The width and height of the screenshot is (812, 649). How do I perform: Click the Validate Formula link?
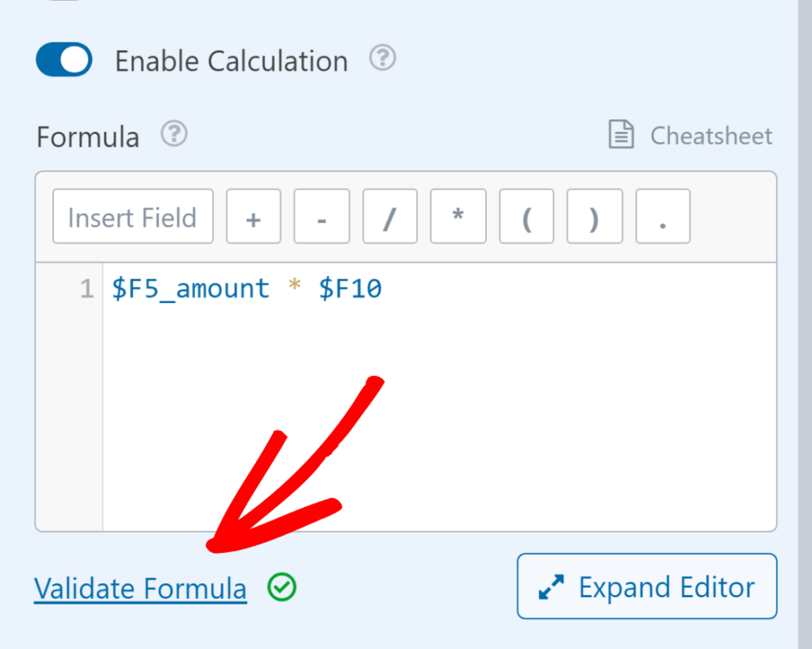coord(140,588)
